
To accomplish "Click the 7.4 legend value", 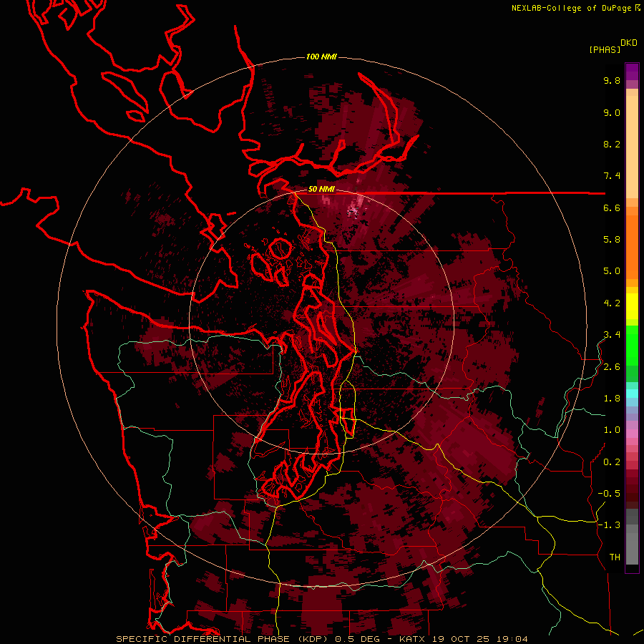I will point(612,176).
